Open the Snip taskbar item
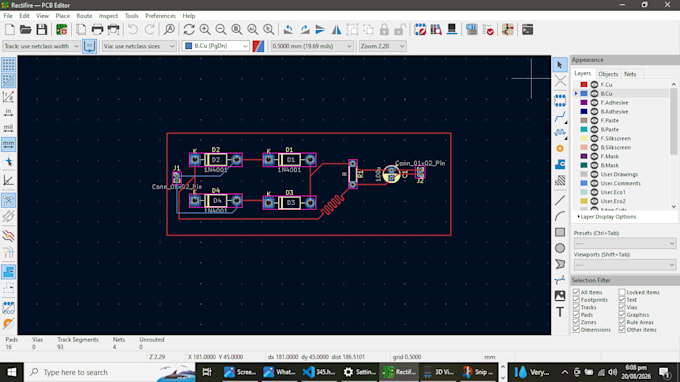 pos(478,372)
